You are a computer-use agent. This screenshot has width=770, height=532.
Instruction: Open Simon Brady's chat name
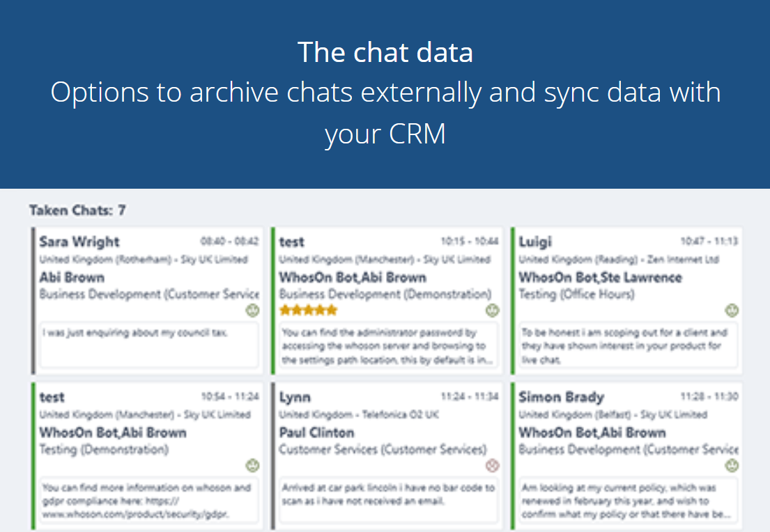tap(561, 397)
